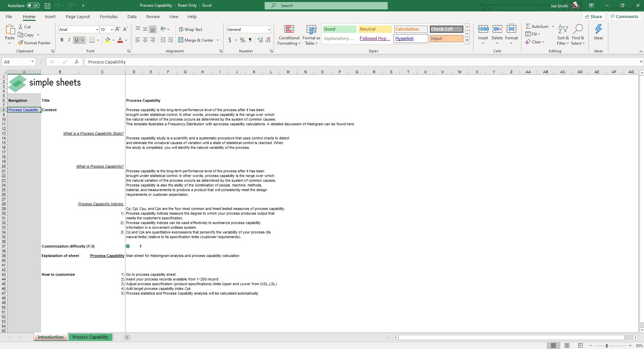The width and height of the screenshot is (644, 349).
Task: Expand the Fill Color dropdown arrow
Action: pyautogui.click(x=113, y=40)
